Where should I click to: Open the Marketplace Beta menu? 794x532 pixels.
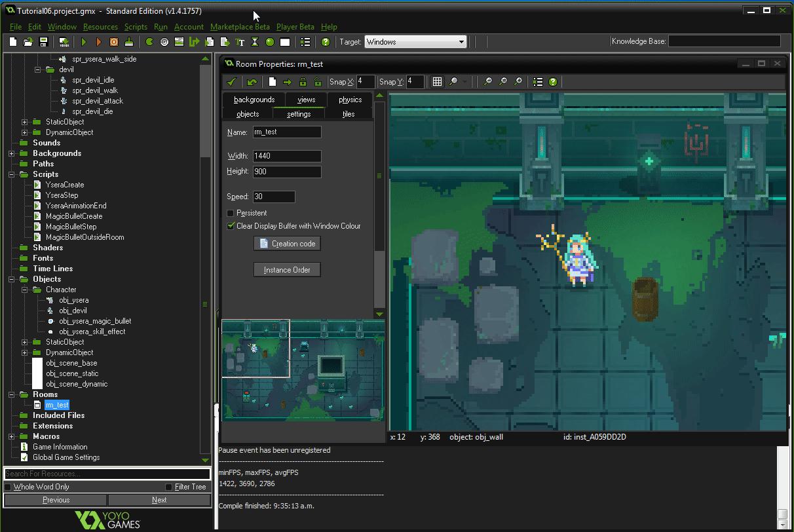(239, 27)
